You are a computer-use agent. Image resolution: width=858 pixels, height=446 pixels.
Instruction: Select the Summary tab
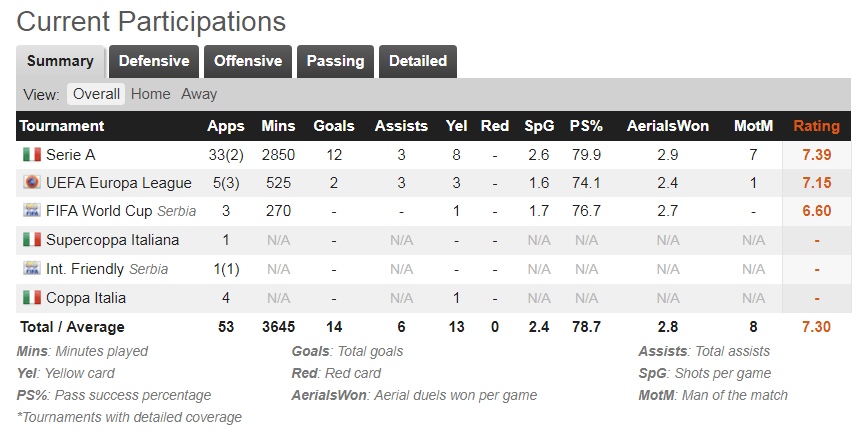point(60,61)
